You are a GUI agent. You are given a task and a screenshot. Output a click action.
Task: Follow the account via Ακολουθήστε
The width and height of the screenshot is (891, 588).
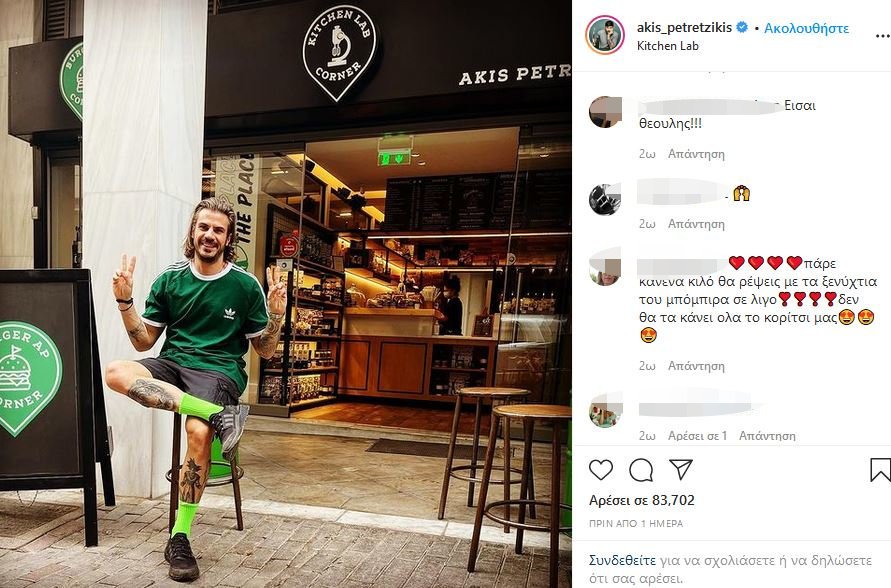(806, 28)
